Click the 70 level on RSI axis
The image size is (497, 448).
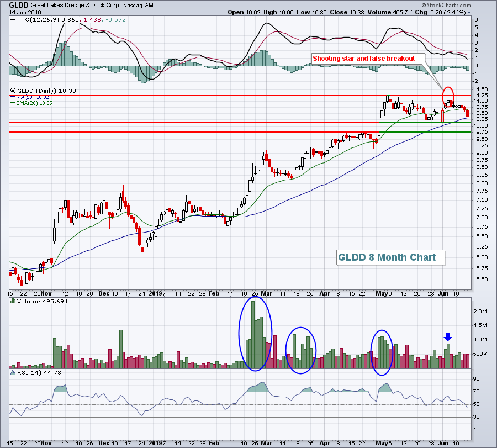point(477,392)
